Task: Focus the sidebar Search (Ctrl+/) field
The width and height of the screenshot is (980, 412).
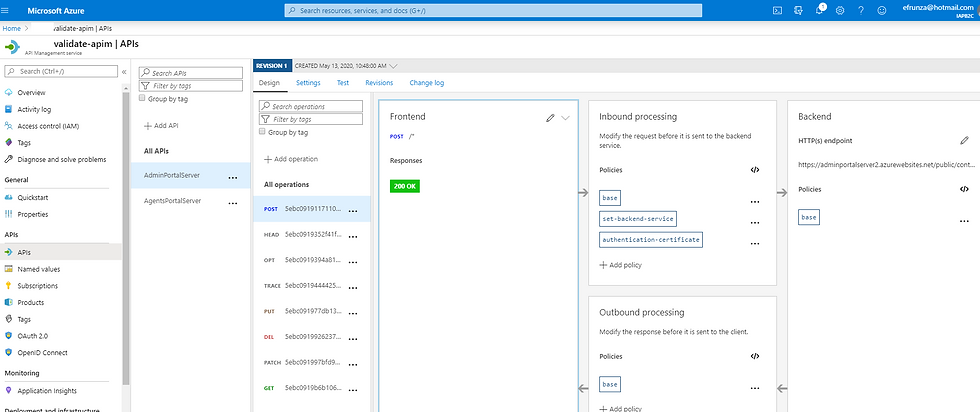Action: 61,71
